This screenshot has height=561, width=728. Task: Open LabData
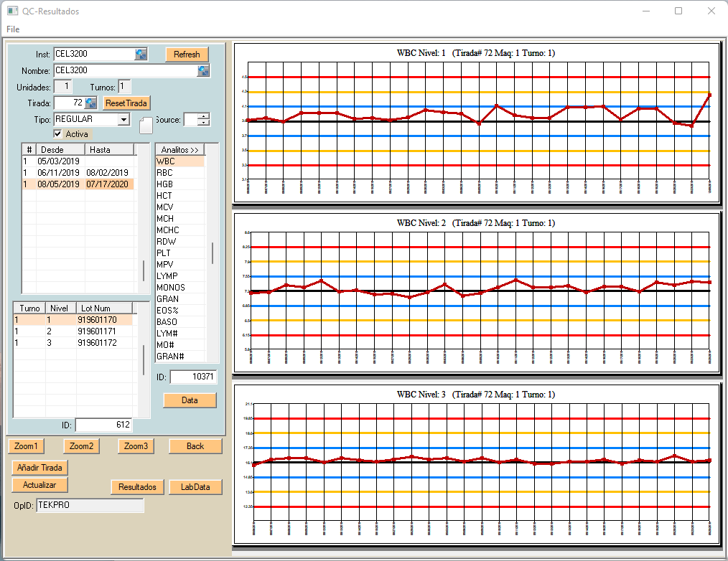(195, 487)
